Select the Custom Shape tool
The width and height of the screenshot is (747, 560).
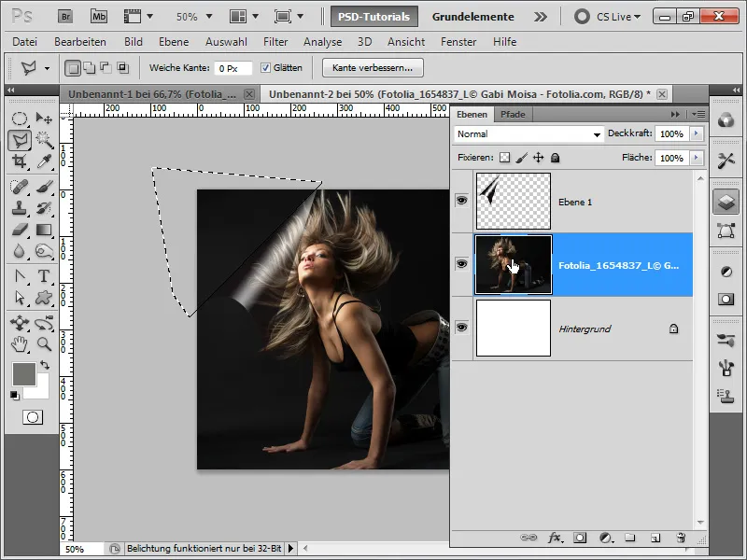(44, 298)
